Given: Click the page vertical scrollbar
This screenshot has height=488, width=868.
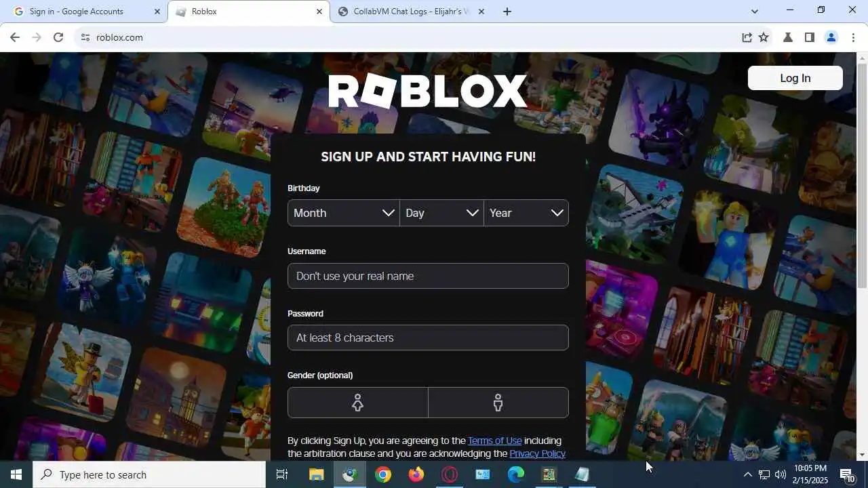Looking at the screenshot, I should 862,176.
